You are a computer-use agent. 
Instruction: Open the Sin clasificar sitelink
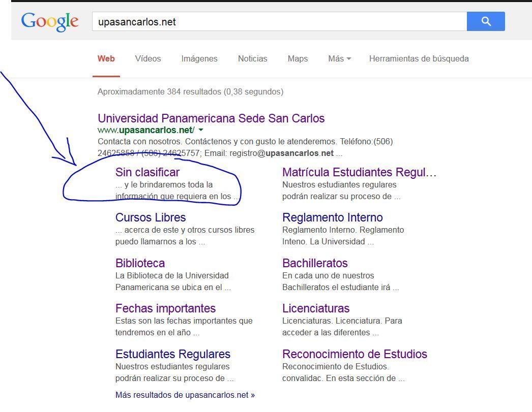[x=147, y=172]
